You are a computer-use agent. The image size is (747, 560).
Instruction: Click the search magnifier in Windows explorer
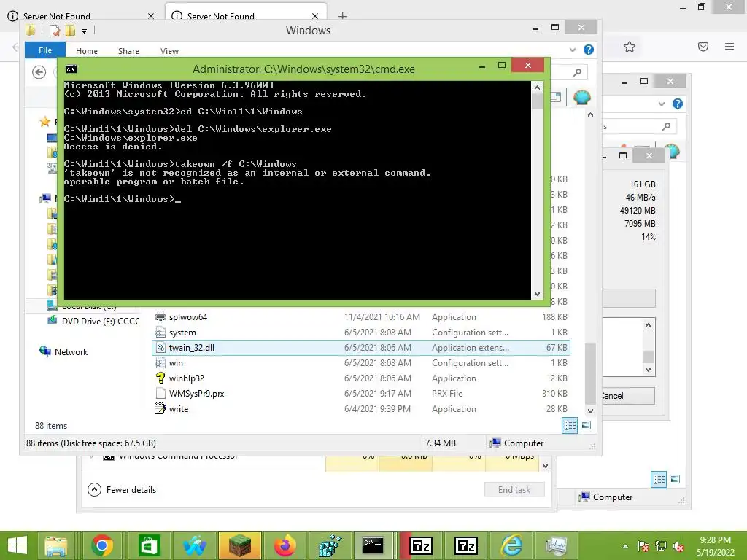click(x=578, y=72)
